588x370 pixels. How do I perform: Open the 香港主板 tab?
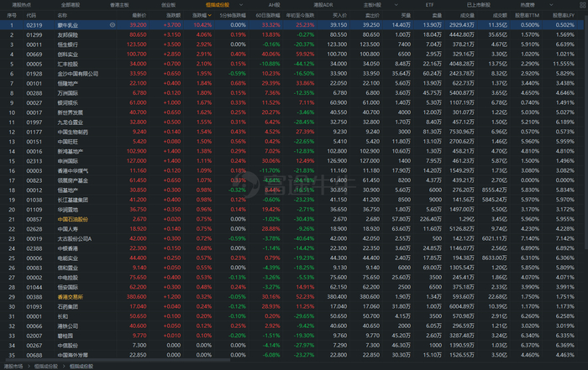(x=119, y=5)
